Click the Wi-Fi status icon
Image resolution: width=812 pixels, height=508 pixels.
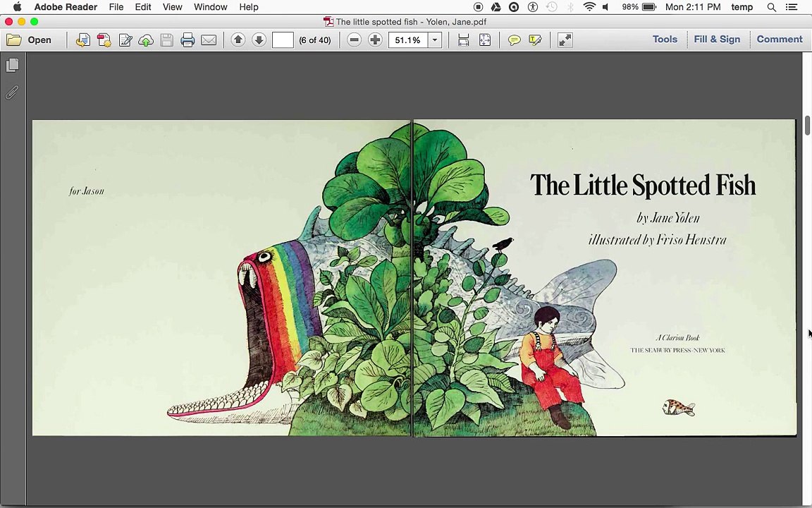tap(589, 7)
